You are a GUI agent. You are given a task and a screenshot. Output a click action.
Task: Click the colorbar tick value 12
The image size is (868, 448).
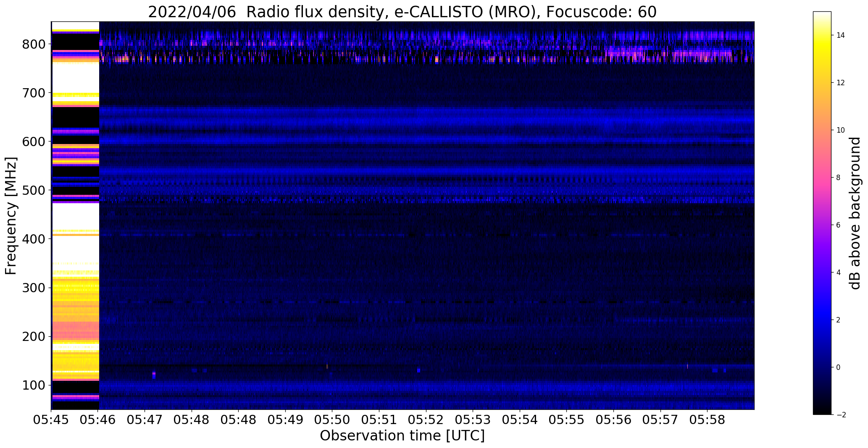[841, 83]
